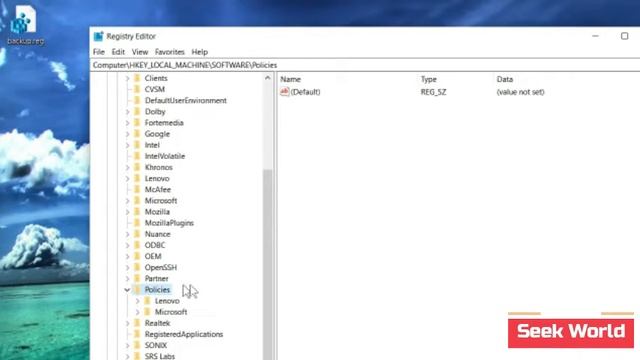The width and height of the screenshot is (640, 360).
Task: Open the Help menu
Action: coord(200,52)
